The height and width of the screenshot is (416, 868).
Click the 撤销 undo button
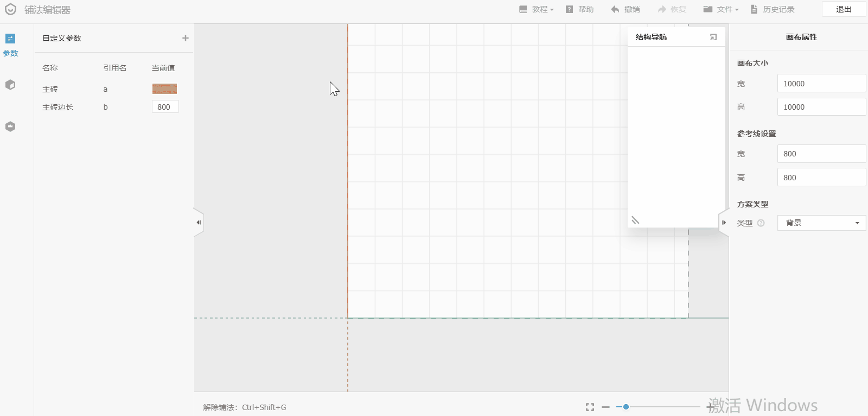(626, 9)
